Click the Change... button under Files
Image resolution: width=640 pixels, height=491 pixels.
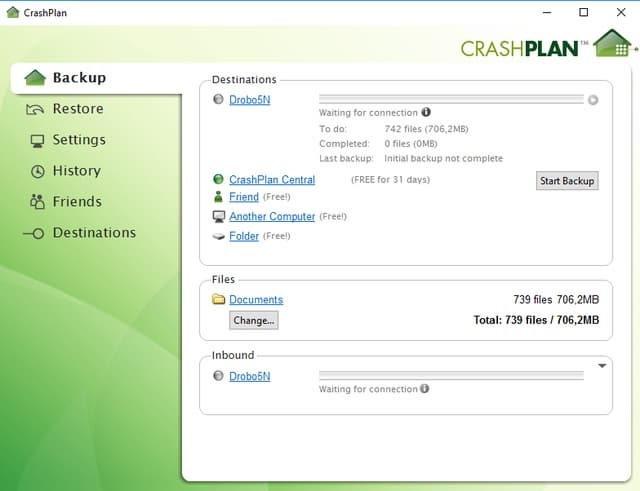pyautogui.click(x=253, y=320)
